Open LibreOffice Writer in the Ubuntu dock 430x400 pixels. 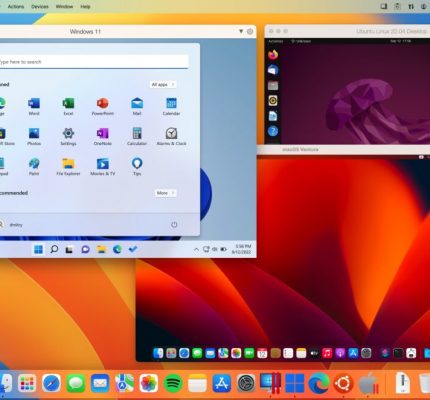point(273,116)
